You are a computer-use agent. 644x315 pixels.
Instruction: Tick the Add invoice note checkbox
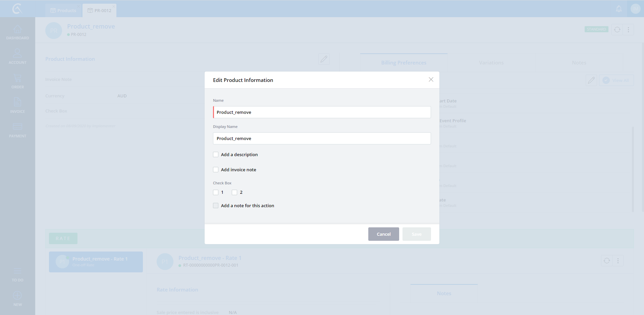216,170
